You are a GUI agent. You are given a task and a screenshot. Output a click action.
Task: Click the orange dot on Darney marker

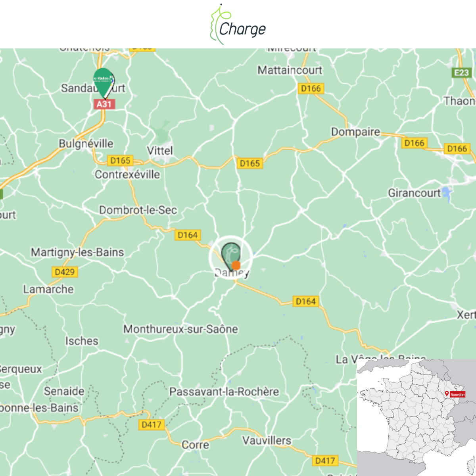(x=236, y=265)
